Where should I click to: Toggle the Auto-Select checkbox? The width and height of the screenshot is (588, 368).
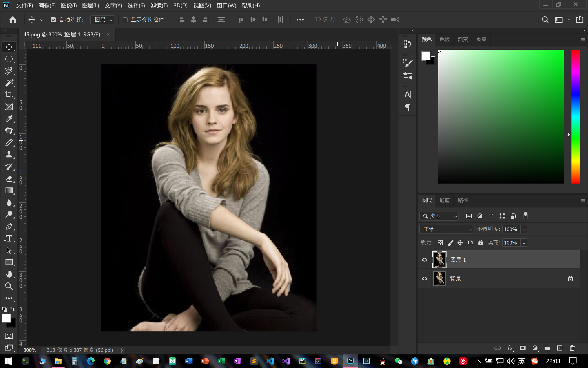point(53,20)
